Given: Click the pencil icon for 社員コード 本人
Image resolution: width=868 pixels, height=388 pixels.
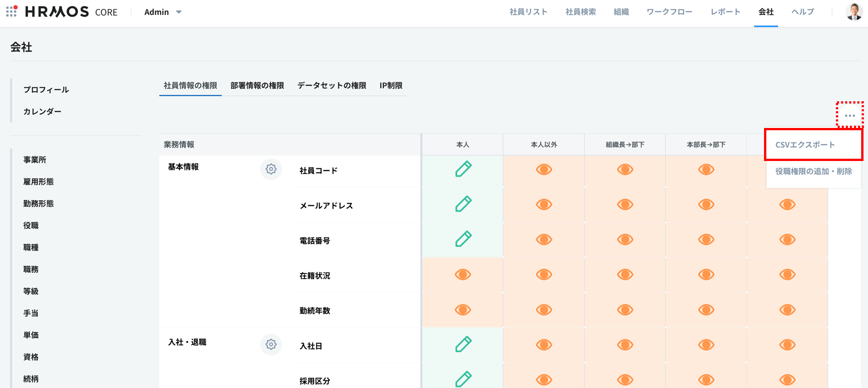Looking at the screenshot, I should (x=463, y=169).
